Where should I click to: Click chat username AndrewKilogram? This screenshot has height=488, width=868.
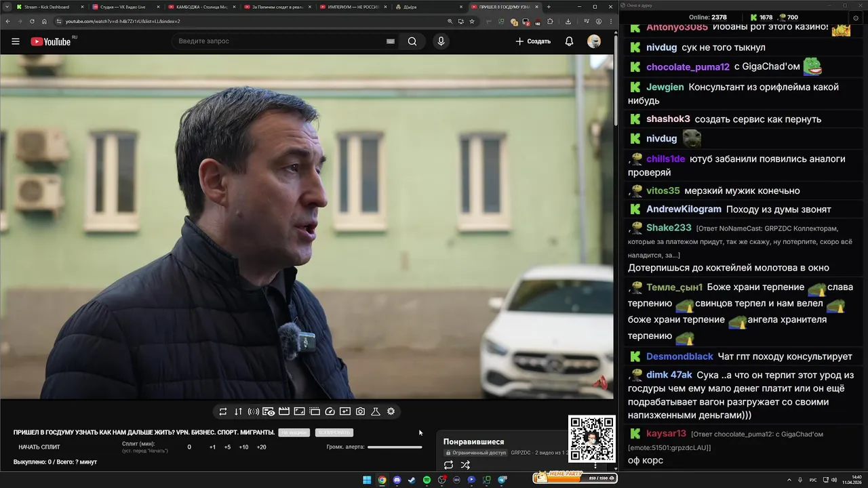point(684,209)
